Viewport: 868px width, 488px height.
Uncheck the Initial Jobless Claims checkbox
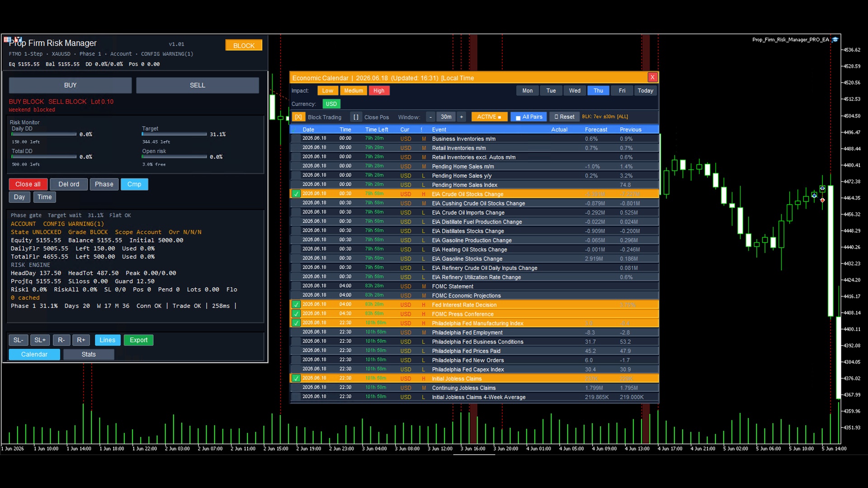(296, 378)
